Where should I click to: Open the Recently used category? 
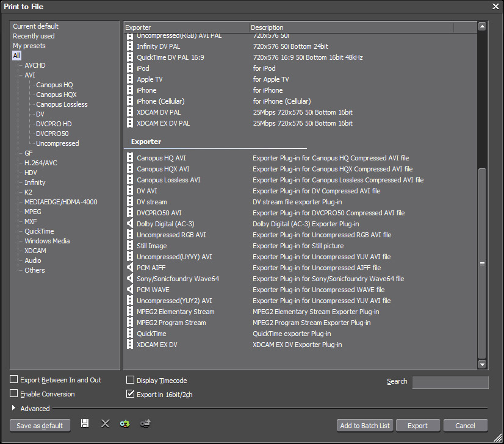pos(34,36)
